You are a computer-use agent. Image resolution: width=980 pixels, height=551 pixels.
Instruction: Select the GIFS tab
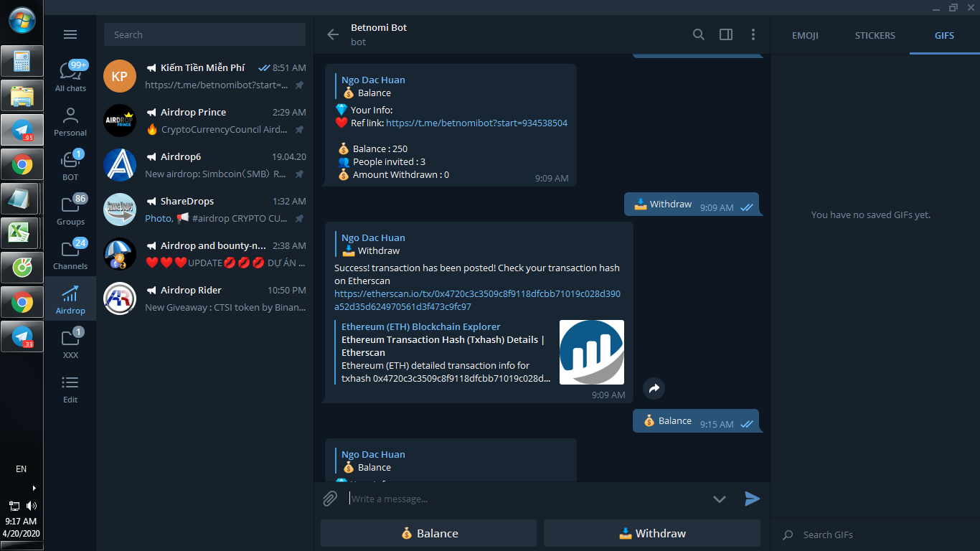945,35
